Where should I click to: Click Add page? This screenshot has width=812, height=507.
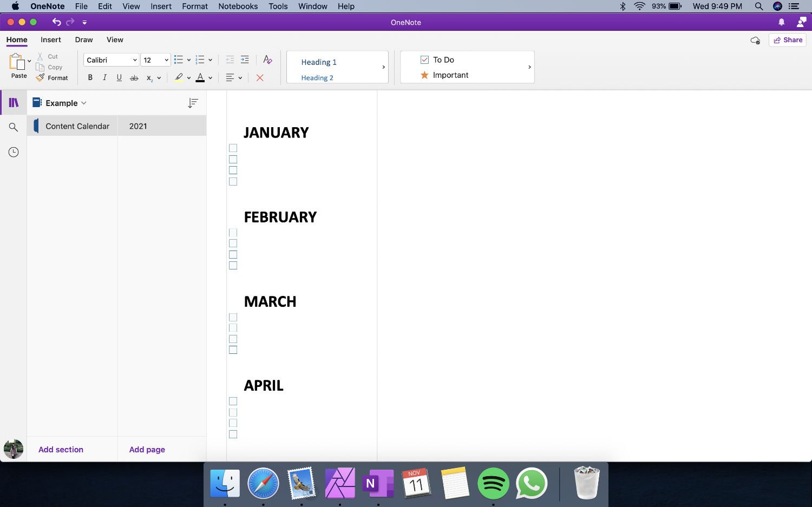tap(147, 450)
